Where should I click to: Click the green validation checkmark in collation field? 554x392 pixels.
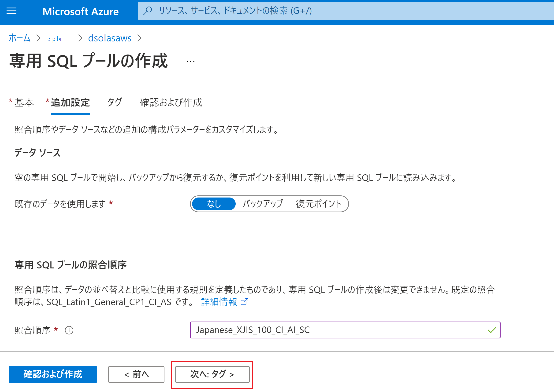pyautogui.click(x=492, y=330)
